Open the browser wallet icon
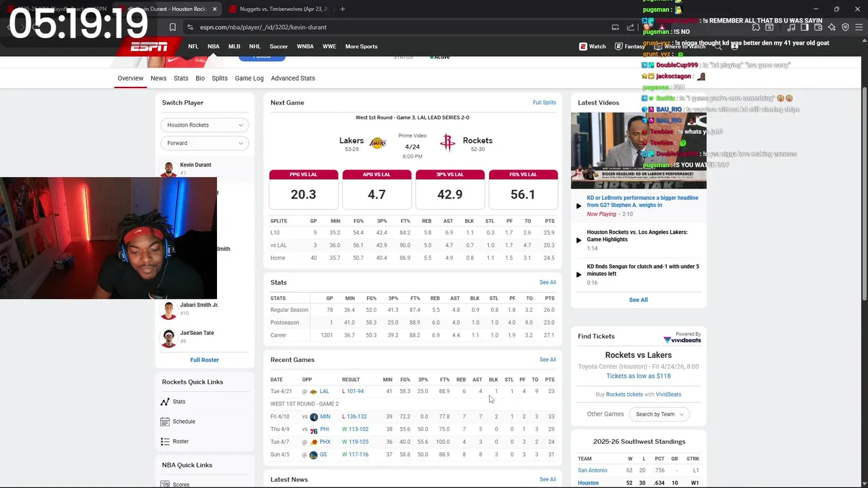This screenshot has width=868, height=488. 818,27
